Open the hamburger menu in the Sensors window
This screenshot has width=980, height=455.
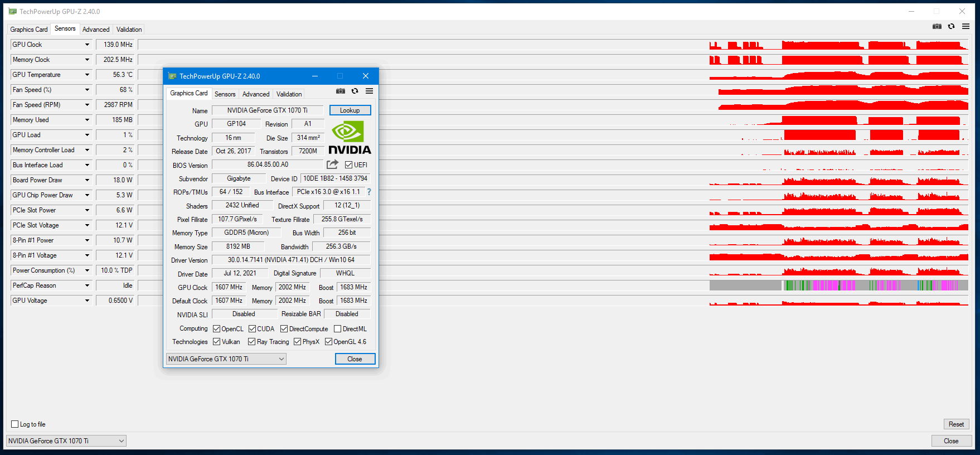966,26
